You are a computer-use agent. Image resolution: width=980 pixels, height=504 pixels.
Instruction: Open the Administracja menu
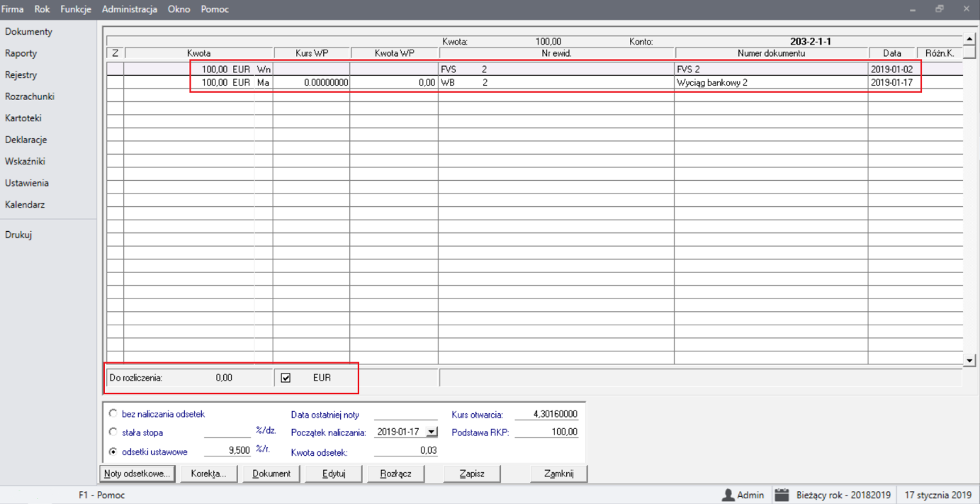[130, 9]
